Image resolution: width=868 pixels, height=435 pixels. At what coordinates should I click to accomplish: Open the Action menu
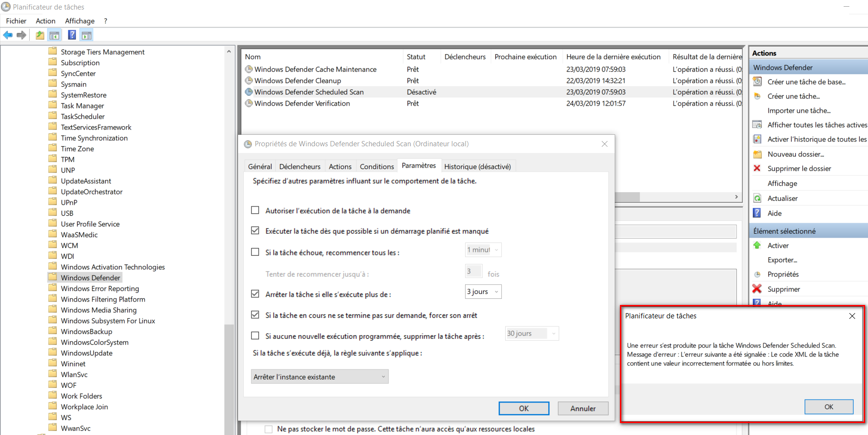[x=45, y=21]
